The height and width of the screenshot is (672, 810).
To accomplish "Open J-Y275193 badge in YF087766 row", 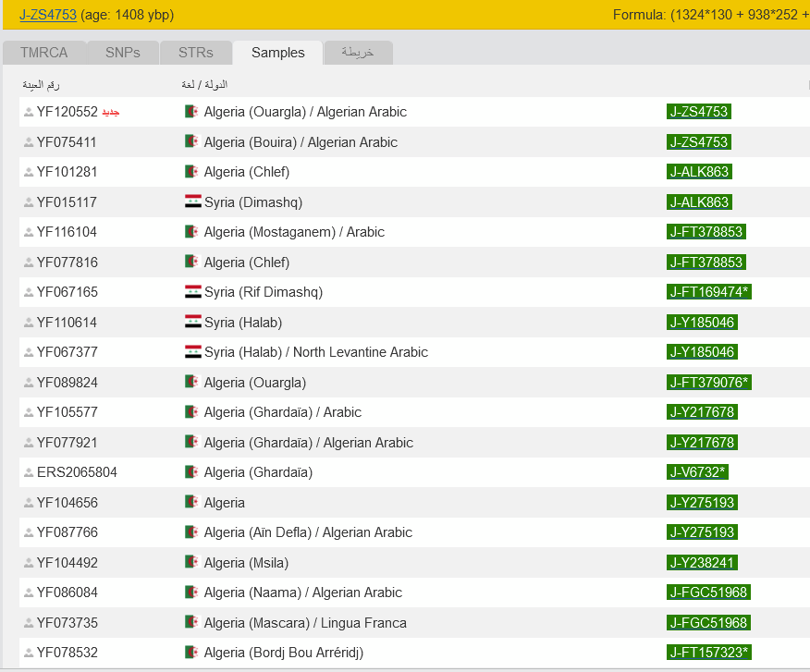I will 702,532.
